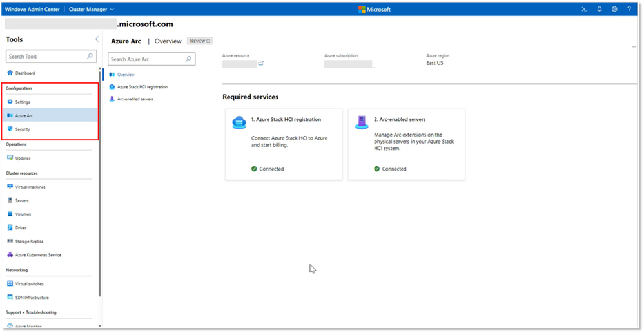Click the Microsoft logo
Image resolution: width=644 pixels, height=333 pixels.
click(374, 9)
